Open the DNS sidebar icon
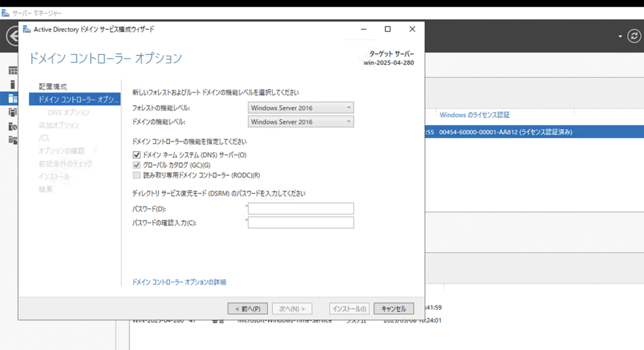The height and width of the screenshot is (350, 644). [13, 126]
